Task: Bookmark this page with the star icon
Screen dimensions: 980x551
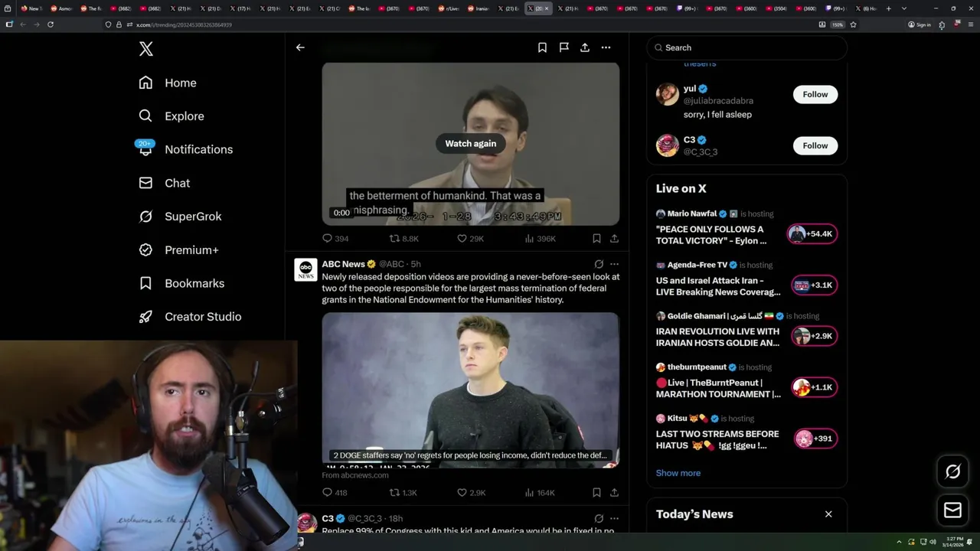Action: (x=853, y=24)
